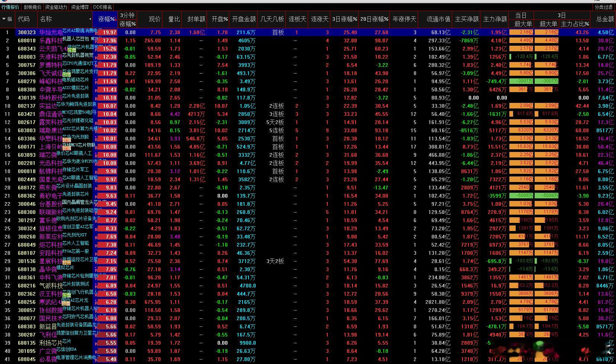Click the small dot in 名称 header
Image resolution: width=616 pixels, height=364 pixels.
point(90,19)
